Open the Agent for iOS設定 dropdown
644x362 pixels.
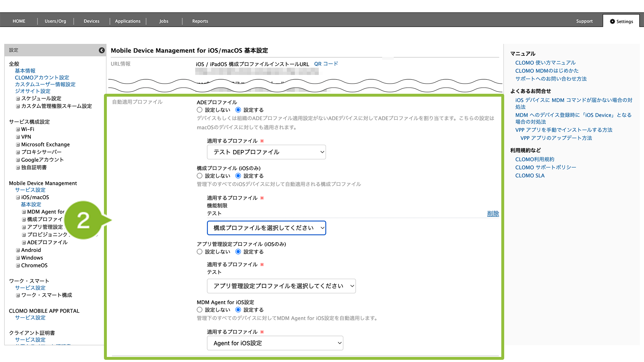[x=275, y=343]
